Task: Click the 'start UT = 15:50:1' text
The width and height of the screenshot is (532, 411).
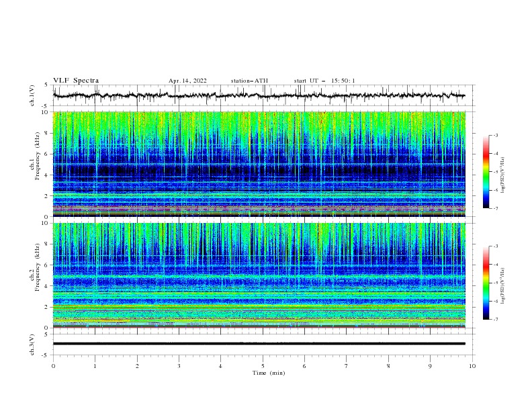Action: pos(324,81)
